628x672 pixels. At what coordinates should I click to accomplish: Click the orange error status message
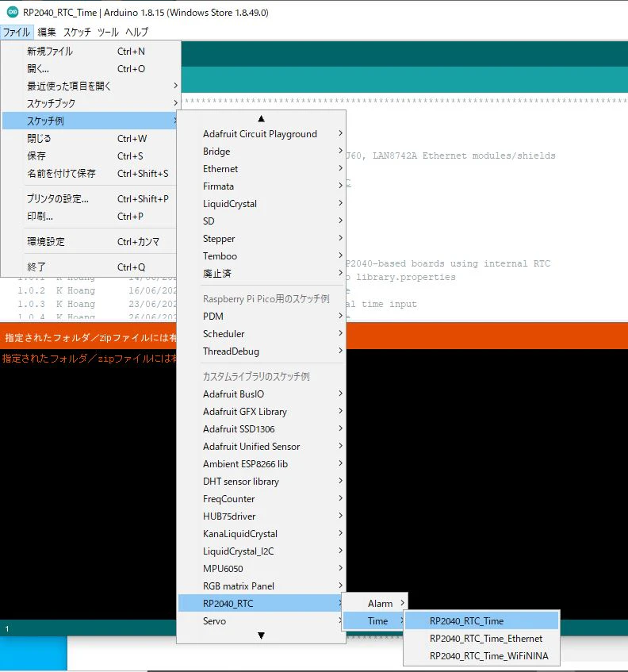[90, 338]
